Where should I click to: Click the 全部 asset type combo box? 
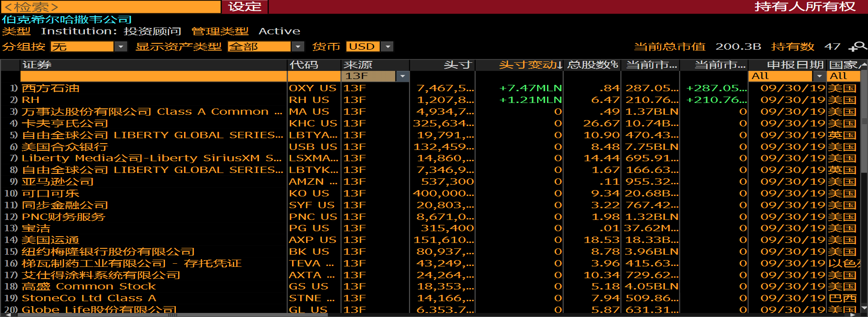(259, 47)
